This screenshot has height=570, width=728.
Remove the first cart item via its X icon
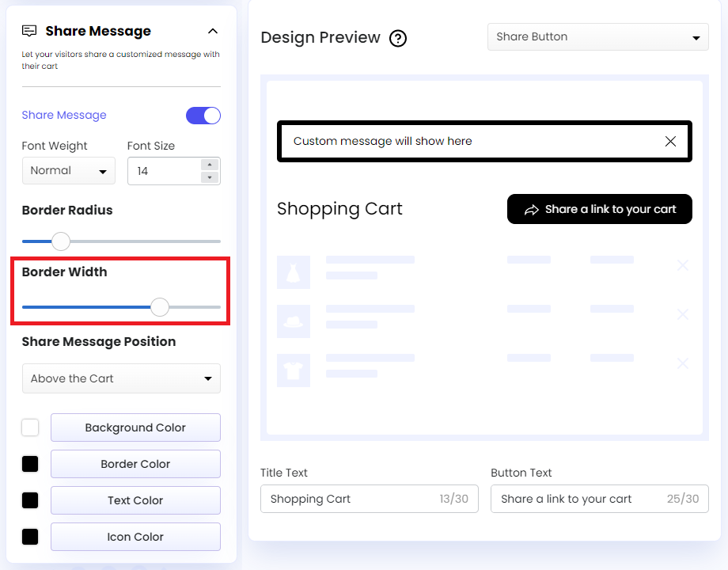pyautogui.click(x=682, y=265)
